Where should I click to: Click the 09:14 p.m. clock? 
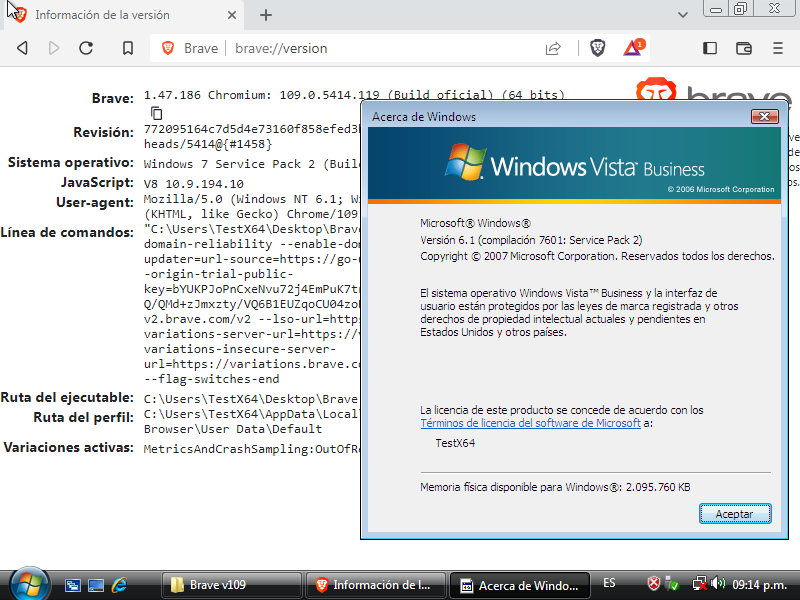pos(759,584)
